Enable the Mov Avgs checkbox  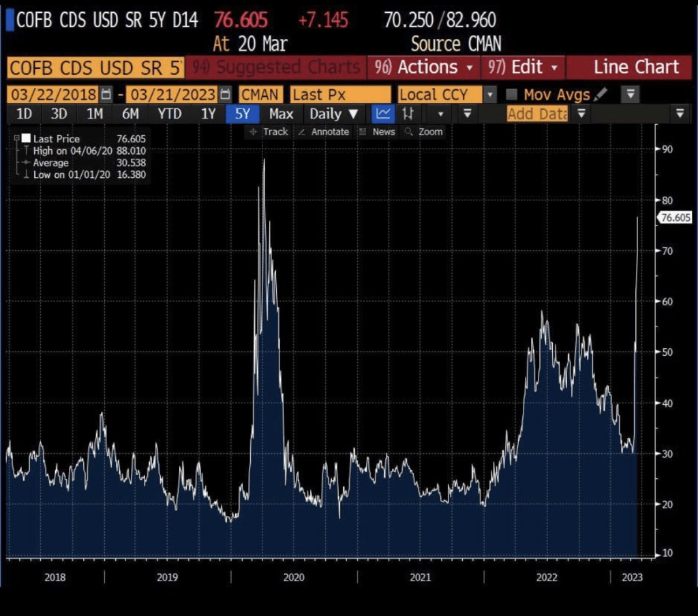click(x=513, y=94)
